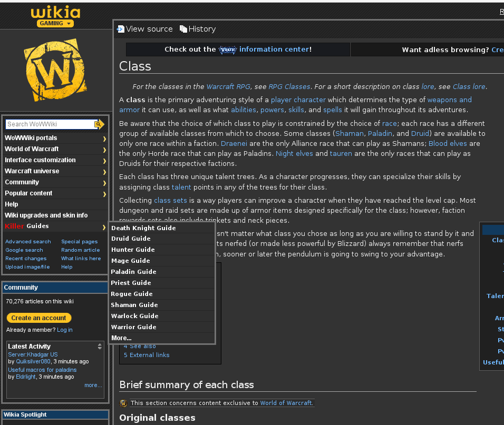Screen dimensions: 504x425
Task: Select Warlock Guide
Action: tap(162, 316)
